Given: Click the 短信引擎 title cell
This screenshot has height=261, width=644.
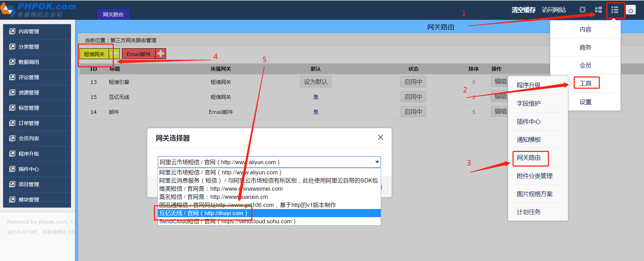Looking at the screenshot, I should click(119, 82).
